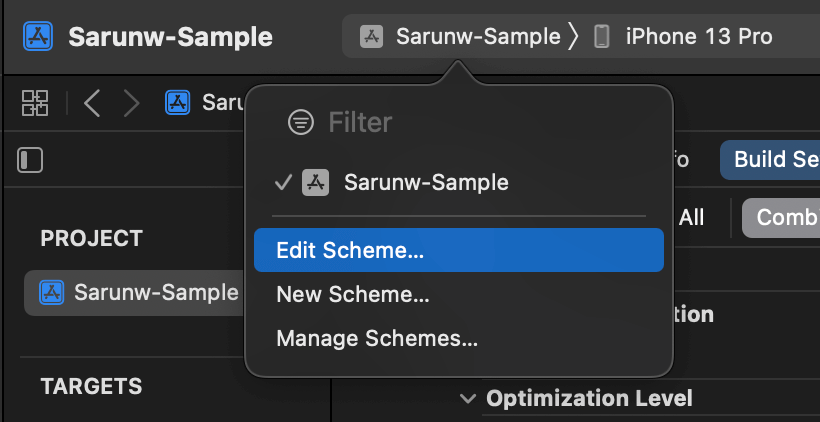Open the related items grid icon
Screen dimensions: 820x422
point(35,102)
